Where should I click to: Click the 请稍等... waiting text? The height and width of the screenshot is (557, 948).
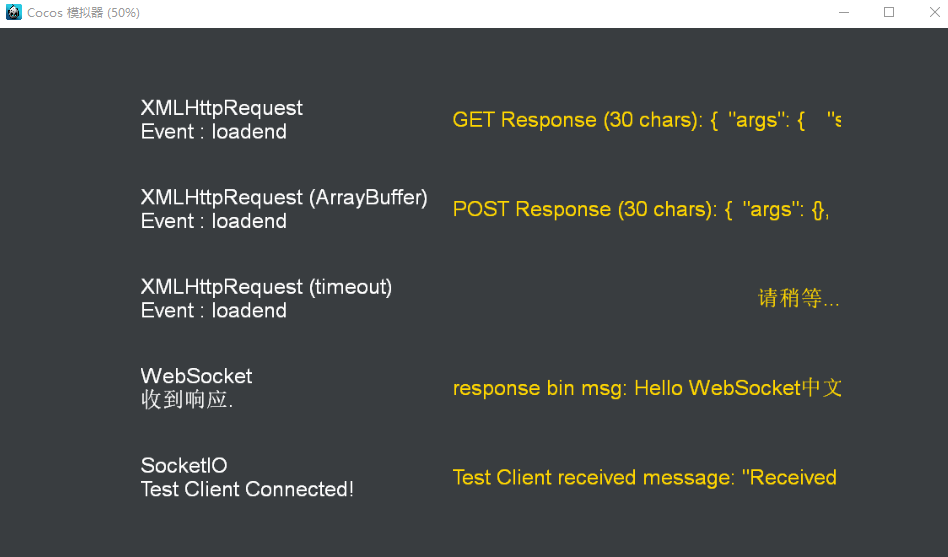pyautogui.click(x=798, y=298)
